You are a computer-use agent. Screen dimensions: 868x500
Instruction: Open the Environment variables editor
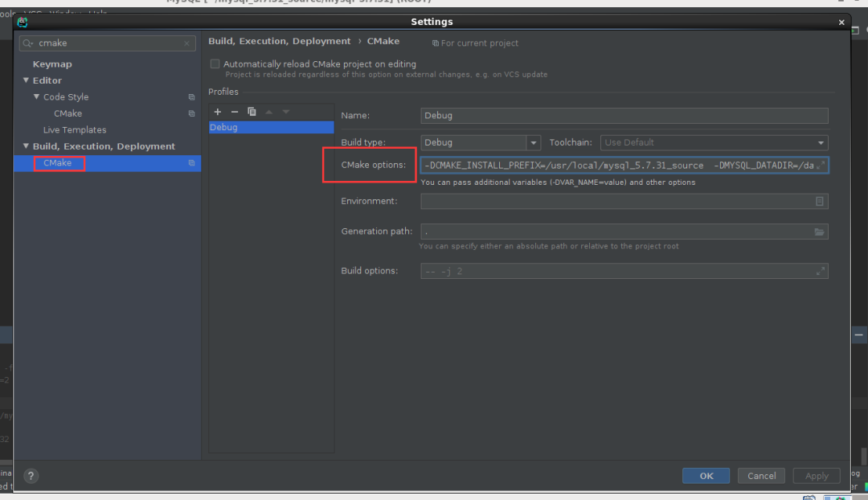click(x=819, y=201)
